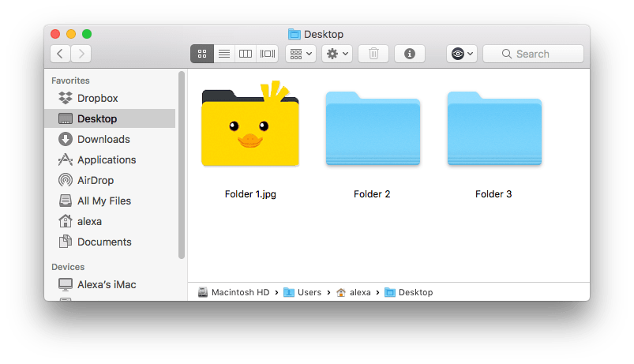The height and width of the screenshot is (364, 634).
Task: Select the yellow duck folder icon
Action: (x=250, y=125)
